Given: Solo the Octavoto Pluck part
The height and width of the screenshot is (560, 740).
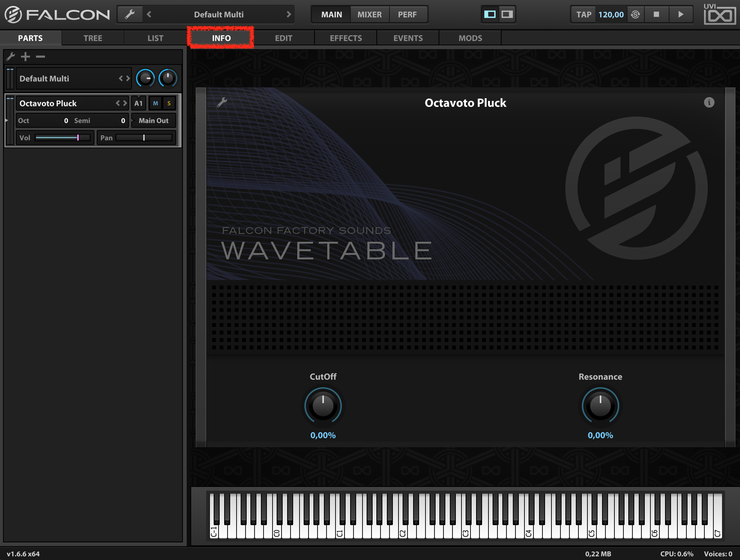Looking at the screenshot, I should [x=169, y=103].
